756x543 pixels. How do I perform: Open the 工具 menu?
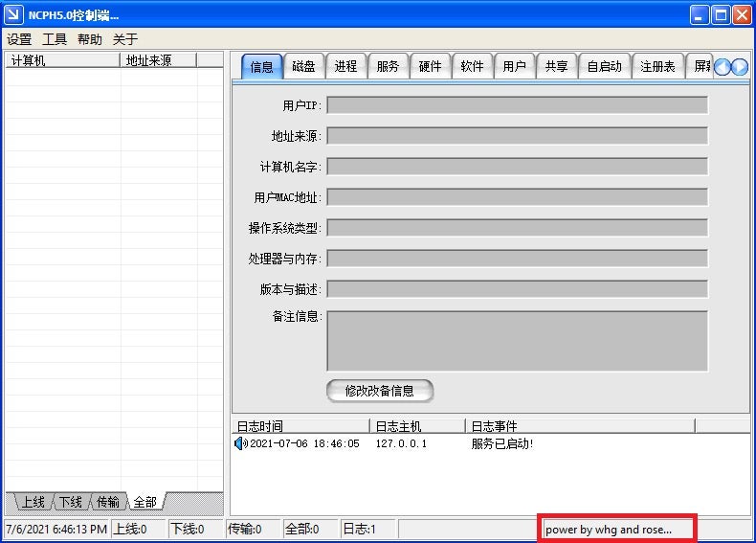(55, 39)
